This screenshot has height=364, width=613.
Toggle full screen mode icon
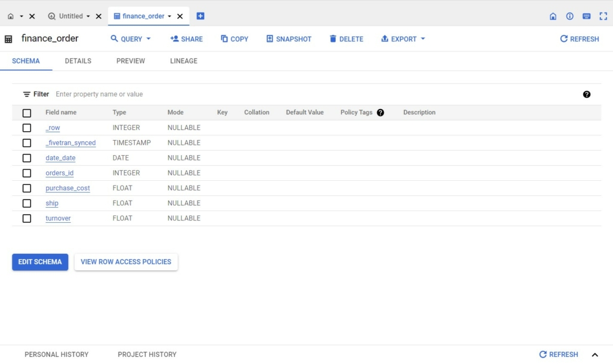(603, 16)
